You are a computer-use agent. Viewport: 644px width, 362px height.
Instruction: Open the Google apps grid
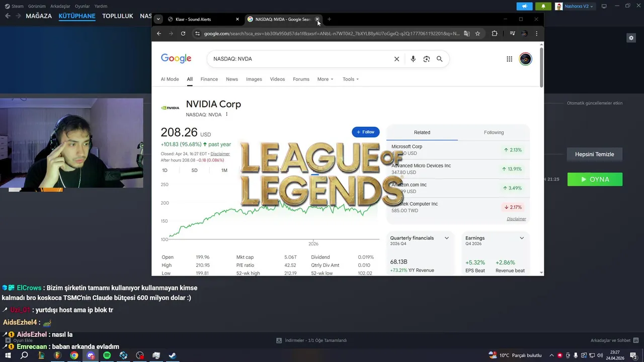(509, 59)
